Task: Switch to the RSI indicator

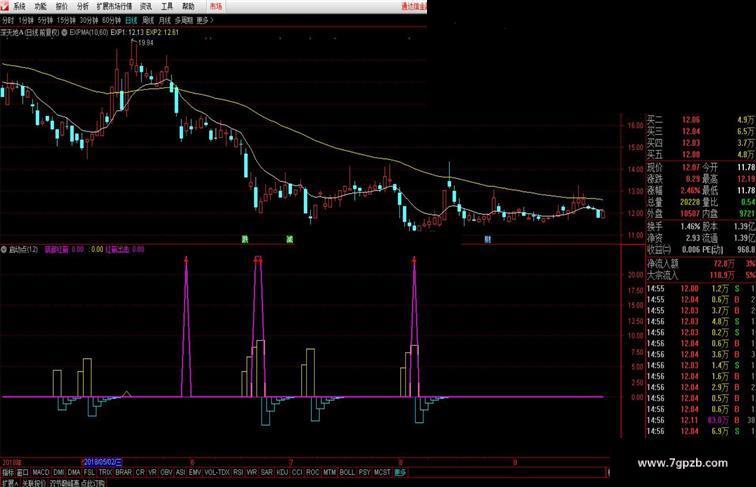Action: pyautogui.click(x=238, y=473)
